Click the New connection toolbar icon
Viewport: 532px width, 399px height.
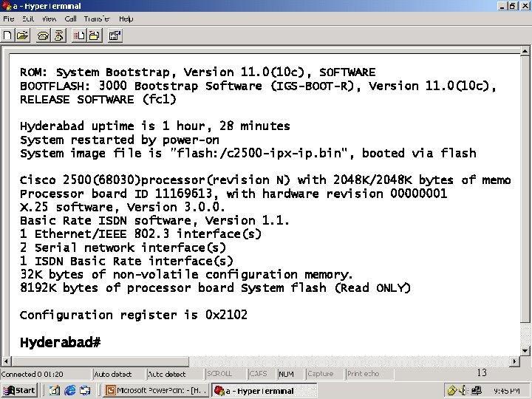7,35
